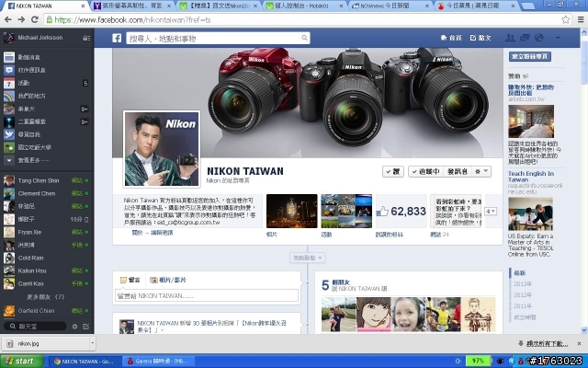Click Michael Jorksson profile name

[x=40, y=38]
